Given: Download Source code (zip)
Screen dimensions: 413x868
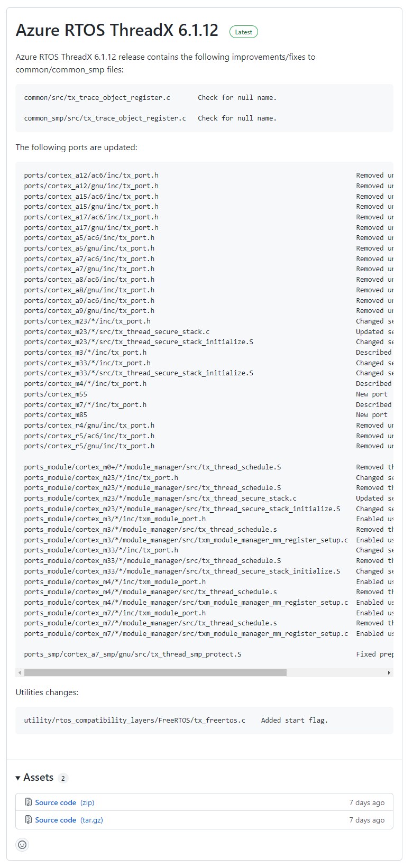Looking at the screenshot, I should [x=65, y=802].
